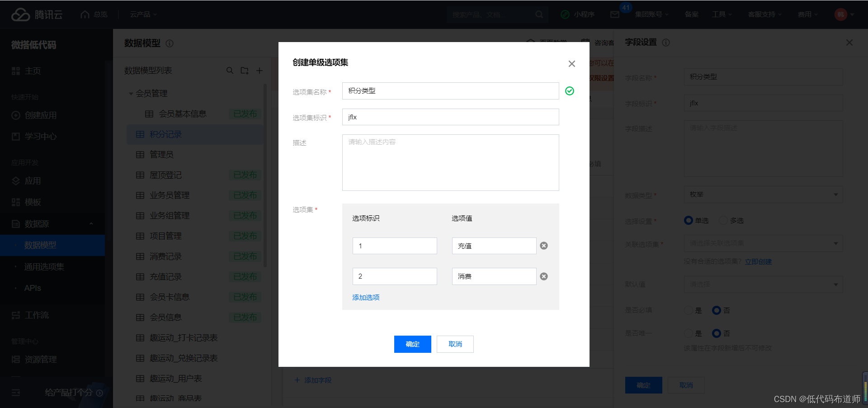Open the 数据类型 枚举 dropdown
The image size is (868, 408).
coord(763,195)
